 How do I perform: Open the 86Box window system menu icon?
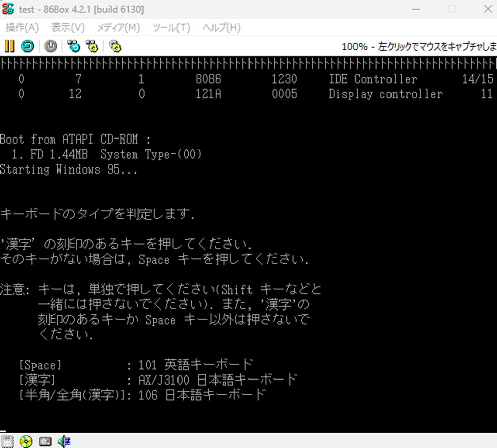point(8,9)
